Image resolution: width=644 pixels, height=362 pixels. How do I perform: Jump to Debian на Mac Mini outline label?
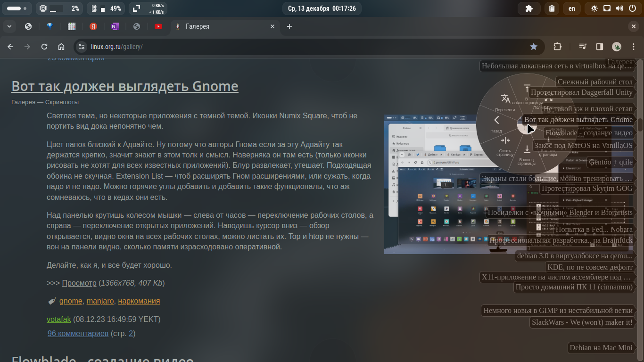pos(601,347)
